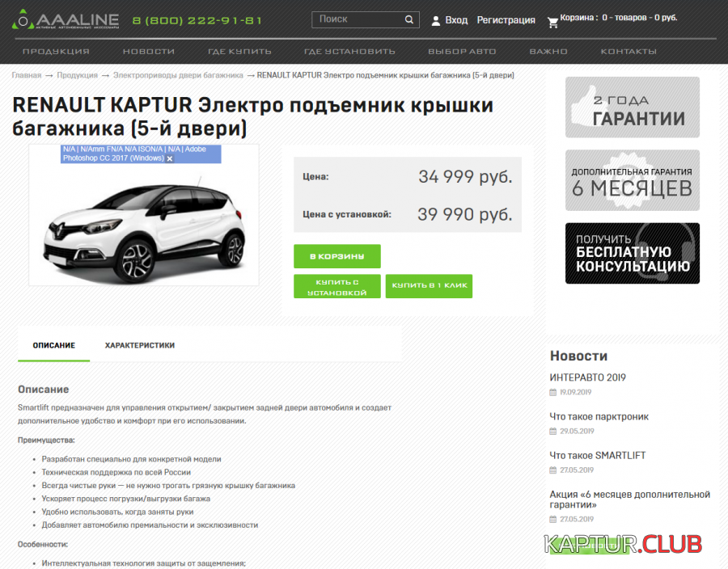Screen dimensions: 728x569
Task: Go to Главная breadcrumb
Action: (27, 75)
